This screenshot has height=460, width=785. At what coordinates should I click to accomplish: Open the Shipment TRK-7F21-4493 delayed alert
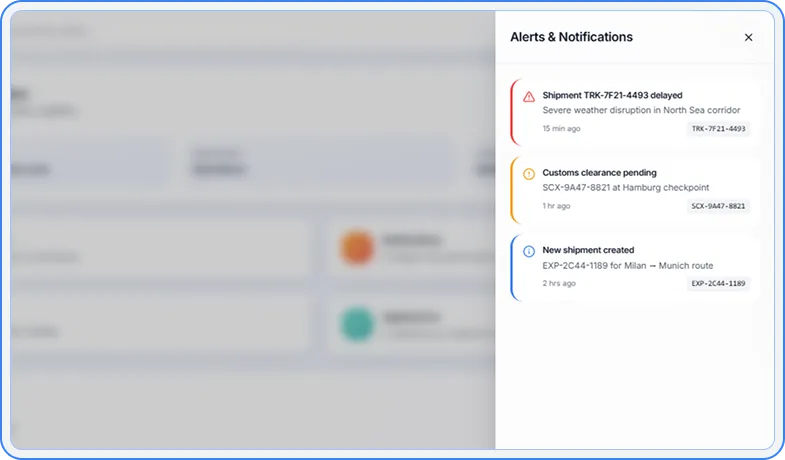click(x=612, y=96)
